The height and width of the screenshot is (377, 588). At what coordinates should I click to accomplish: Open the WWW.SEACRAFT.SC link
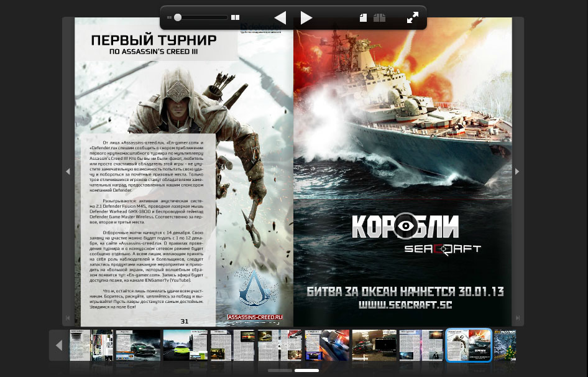(x=405, y=305)
